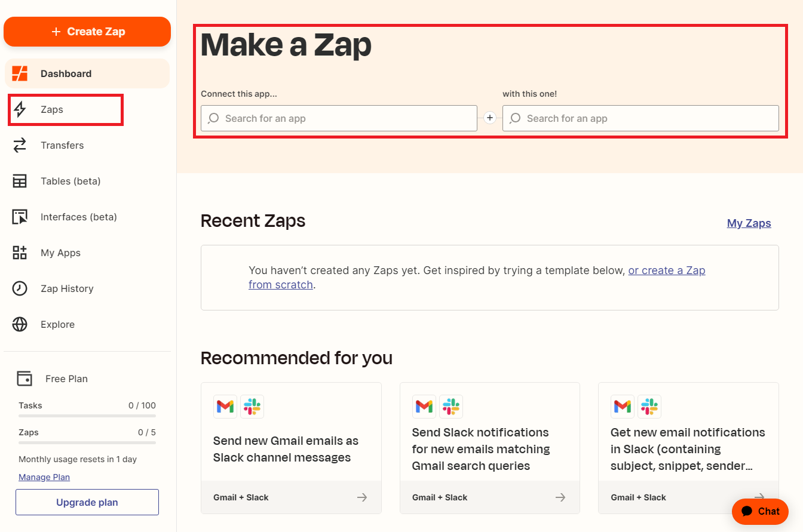This screenshot has width=803, height=532.
Task: Click the My Apps icon
Action: pyautogui.click(x=20, y=253)
